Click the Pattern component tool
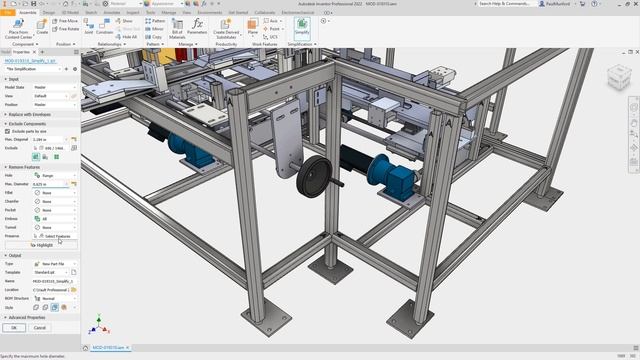Screen dimensions: 640x360 tap(155, 21)
